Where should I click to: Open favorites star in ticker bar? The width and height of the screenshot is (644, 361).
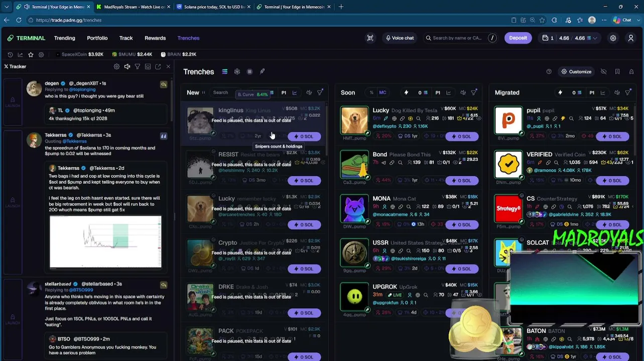[x=31, y=55]
